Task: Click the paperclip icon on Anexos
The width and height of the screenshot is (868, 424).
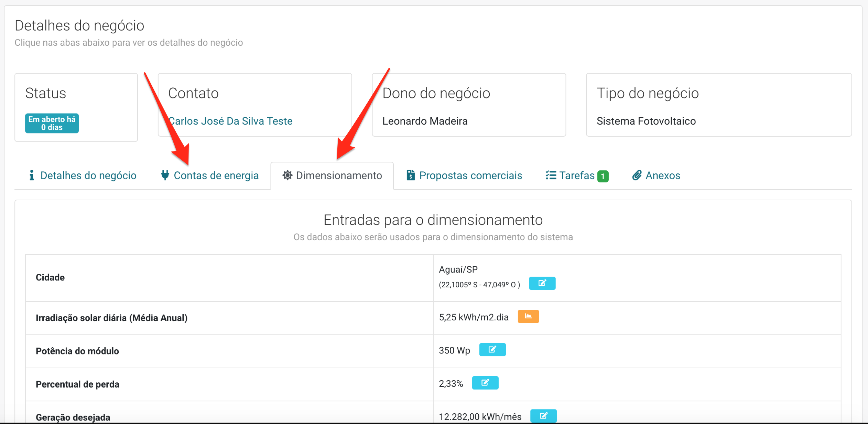Action: [x=637, y=175]
